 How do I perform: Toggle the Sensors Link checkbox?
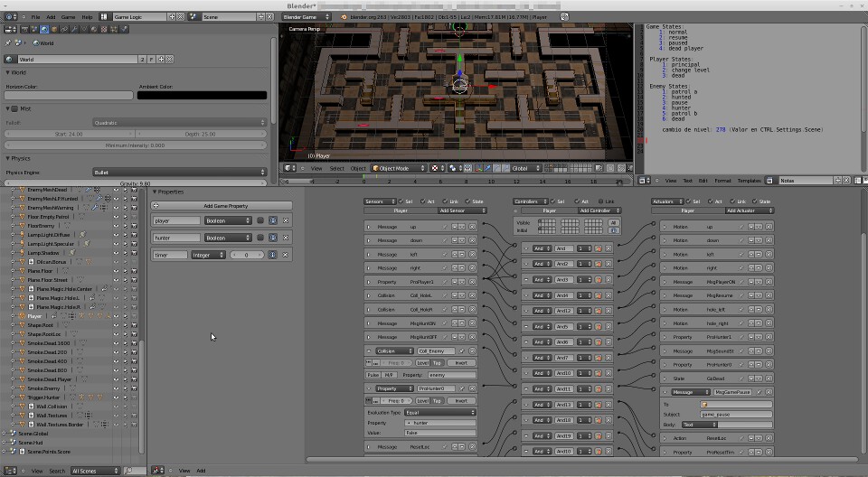[x=445, y=201]
